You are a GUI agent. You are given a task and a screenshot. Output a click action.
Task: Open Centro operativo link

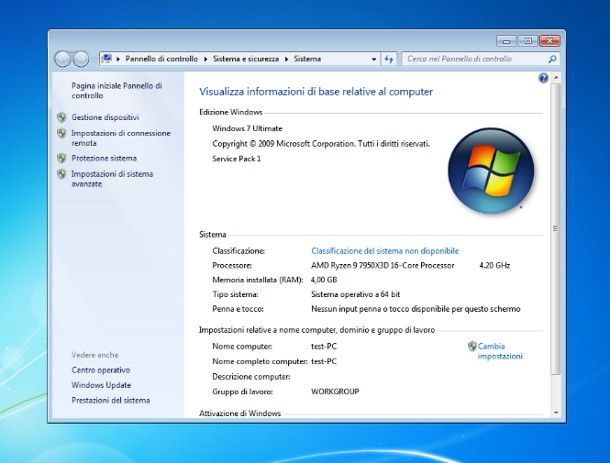tap(101, 370)
